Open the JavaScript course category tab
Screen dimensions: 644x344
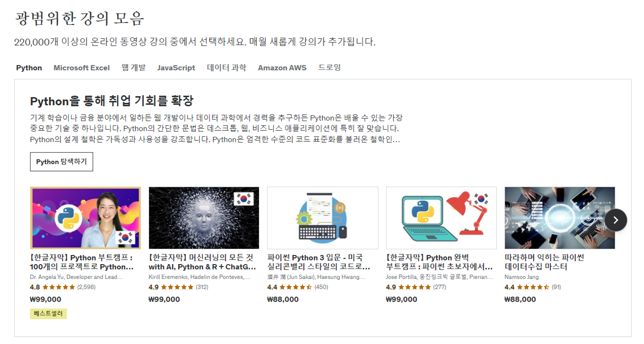click(176, 67)
